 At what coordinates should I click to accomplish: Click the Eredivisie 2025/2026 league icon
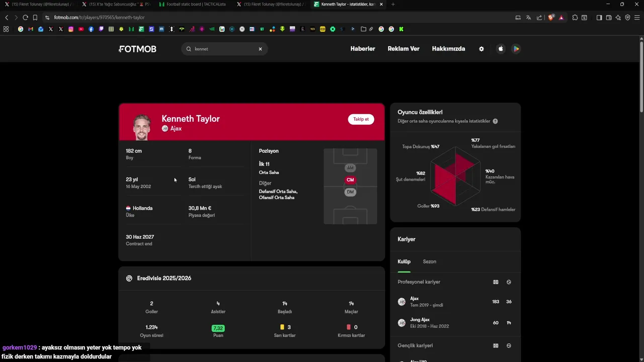pos(129,278)
